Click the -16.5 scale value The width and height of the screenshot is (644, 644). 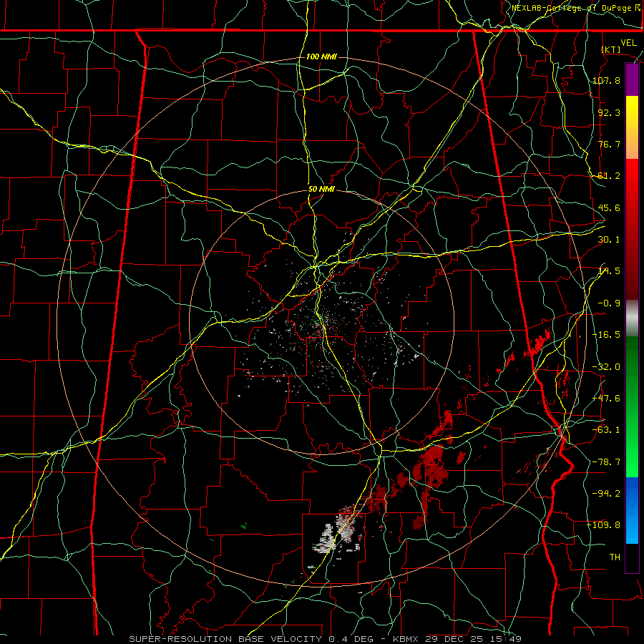click(x=607, y=335)
